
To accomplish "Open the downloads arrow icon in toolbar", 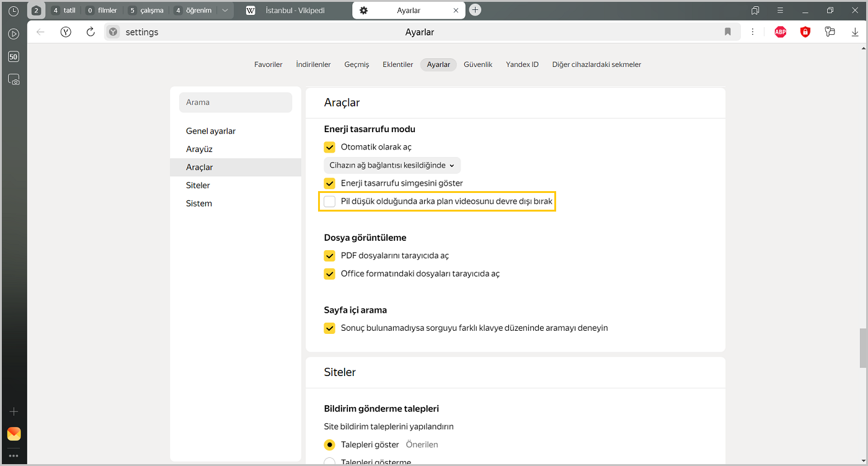I will 855,32.
